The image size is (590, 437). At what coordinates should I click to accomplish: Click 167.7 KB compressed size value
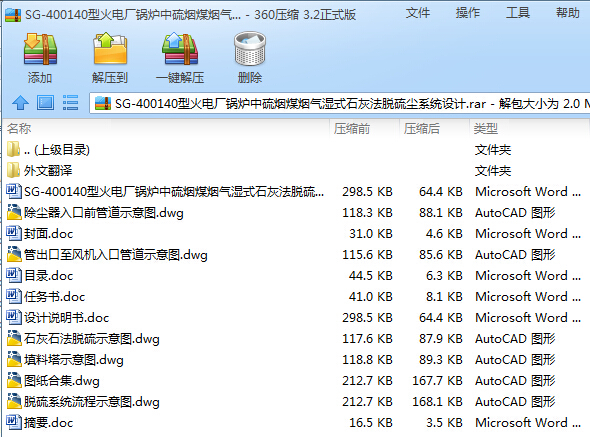(x=437, y=381)
